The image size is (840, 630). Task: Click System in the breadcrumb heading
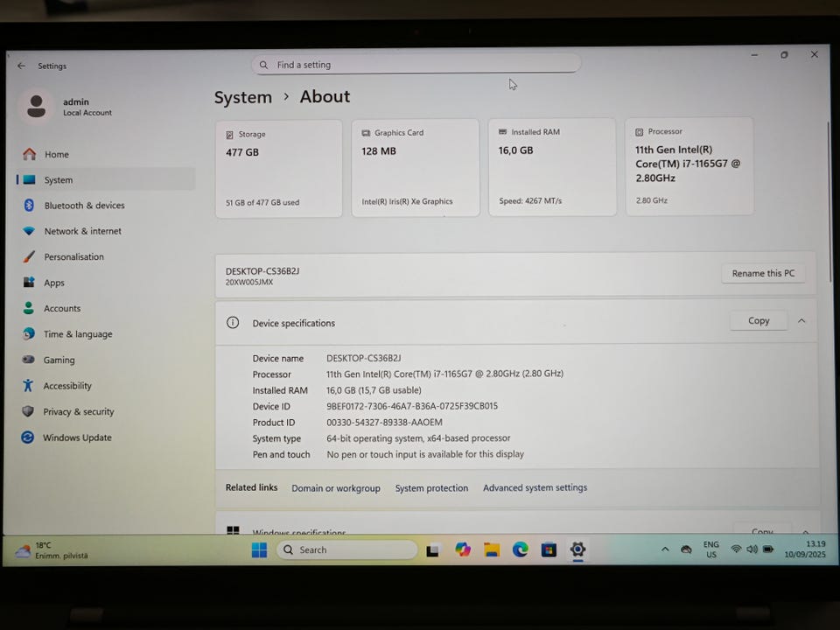coord(243,97)
